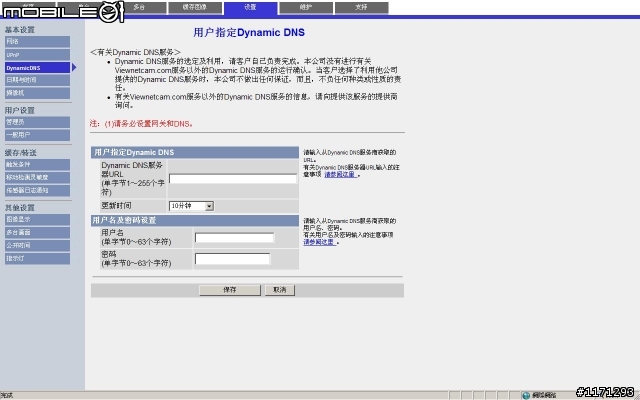Open 请参阅这里 link about username and password
The image size is (640, 400).
pos(320,242)
